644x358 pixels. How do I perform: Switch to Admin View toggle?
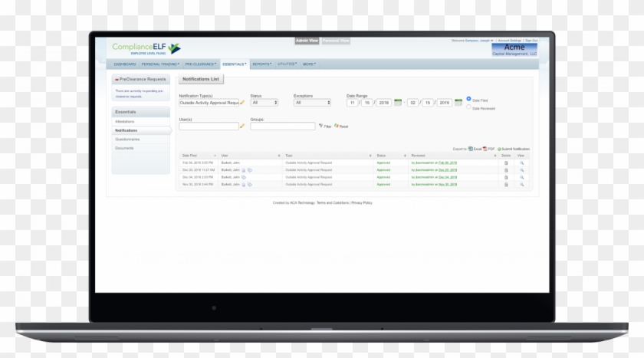coord(306,40)
